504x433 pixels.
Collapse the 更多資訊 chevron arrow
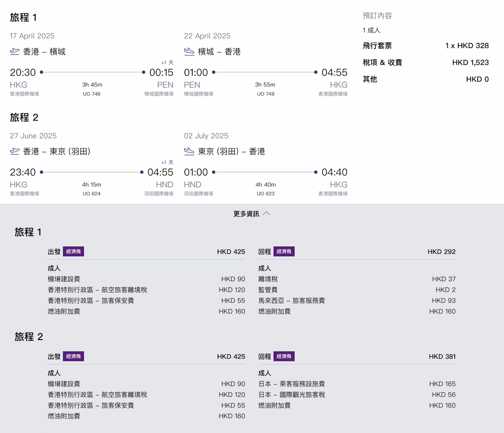[x=266, y=214]
